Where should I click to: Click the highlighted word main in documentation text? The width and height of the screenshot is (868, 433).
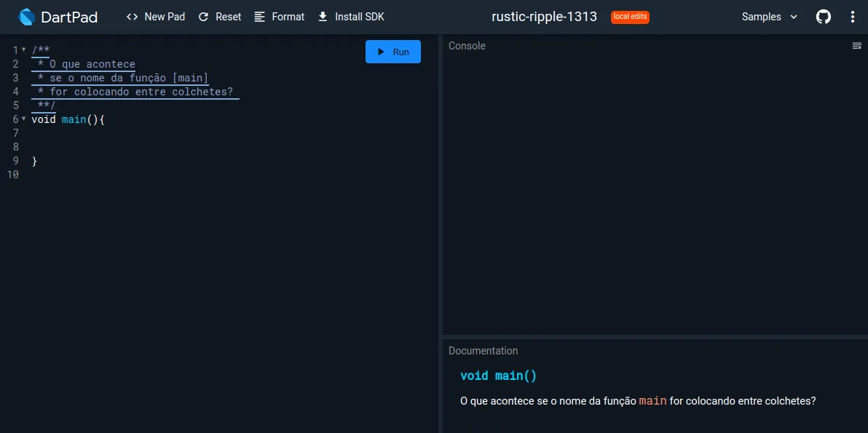(652, 401)
